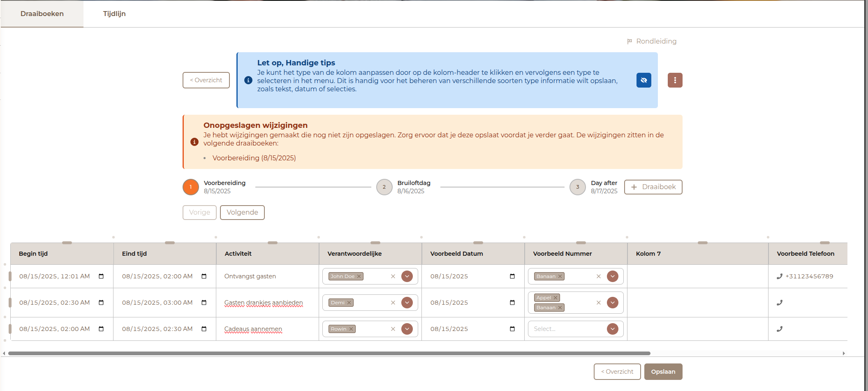Screen dimensions: 868x391
Task: Expand Voorbeeld Nummer dropdown with Appel
Action: tap(613, 303)
